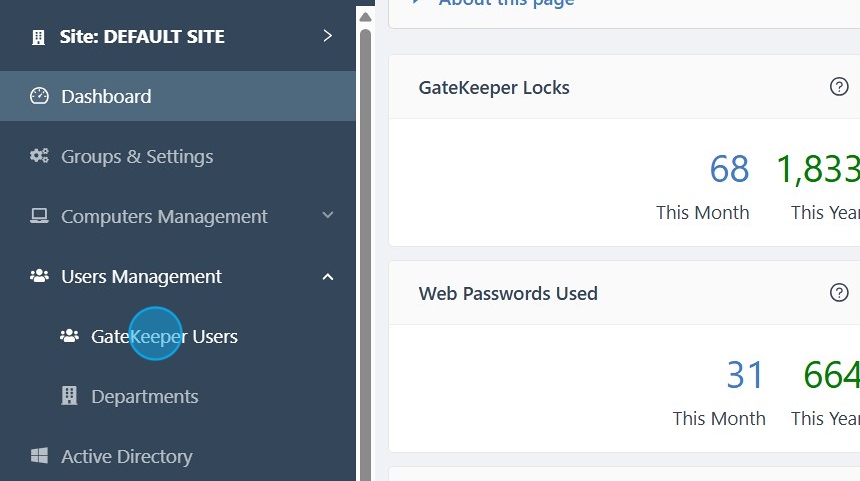Collapse Users Management with the up chevron
The width and height of the screenshot is (860, 481).
(x=327, y=276)
